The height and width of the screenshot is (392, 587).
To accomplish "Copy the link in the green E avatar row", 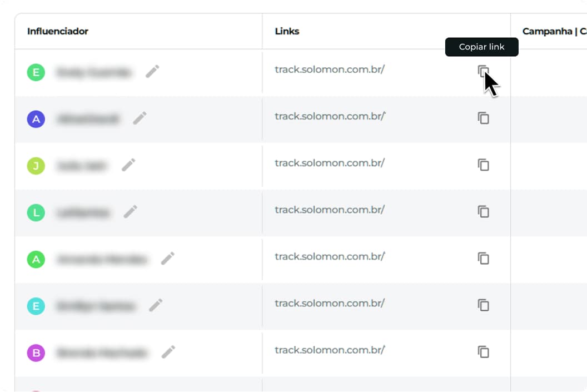I will click(x=484, y=71).
